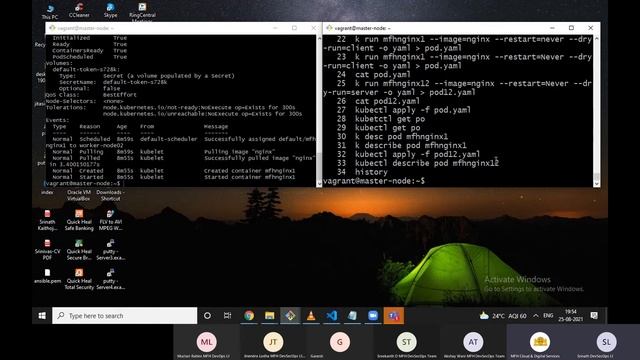
Task: Open the putty - Server3 shortcut
Action: (x=111, y=250)
